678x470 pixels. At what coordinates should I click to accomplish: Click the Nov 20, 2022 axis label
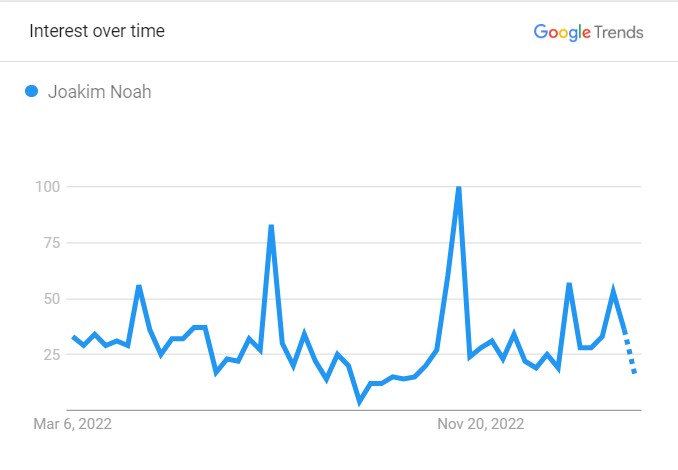pos(481,424)
